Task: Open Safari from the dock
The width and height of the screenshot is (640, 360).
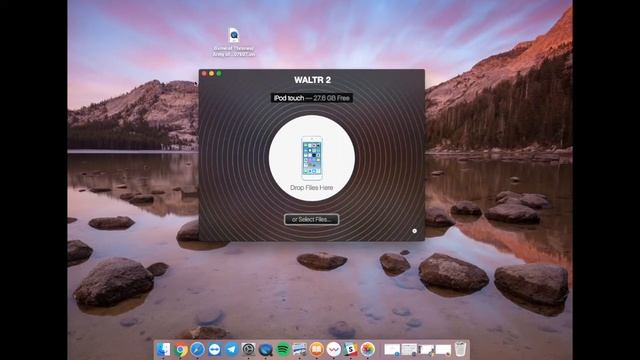Action: (197, 349)
